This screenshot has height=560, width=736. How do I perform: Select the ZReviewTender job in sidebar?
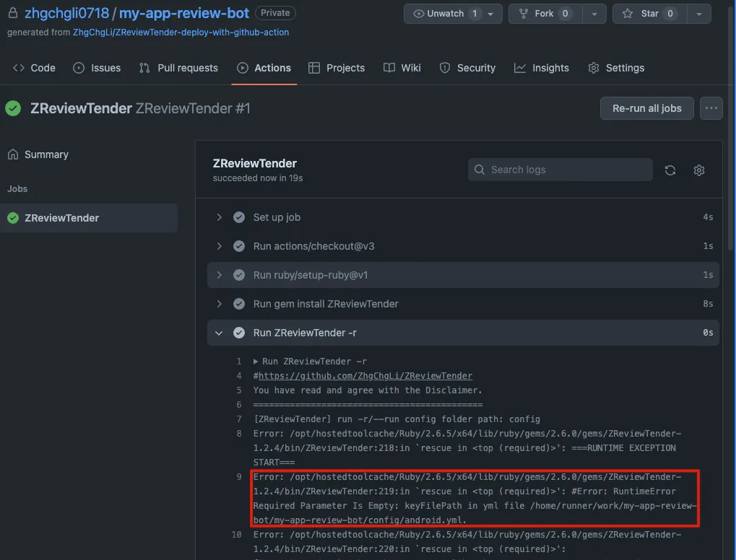(62, 218)
